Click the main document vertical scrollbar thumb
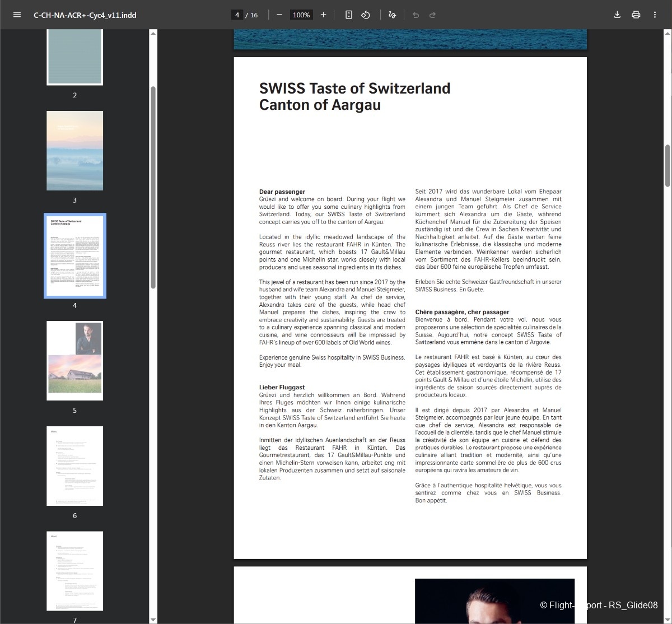 click(668, 165)
